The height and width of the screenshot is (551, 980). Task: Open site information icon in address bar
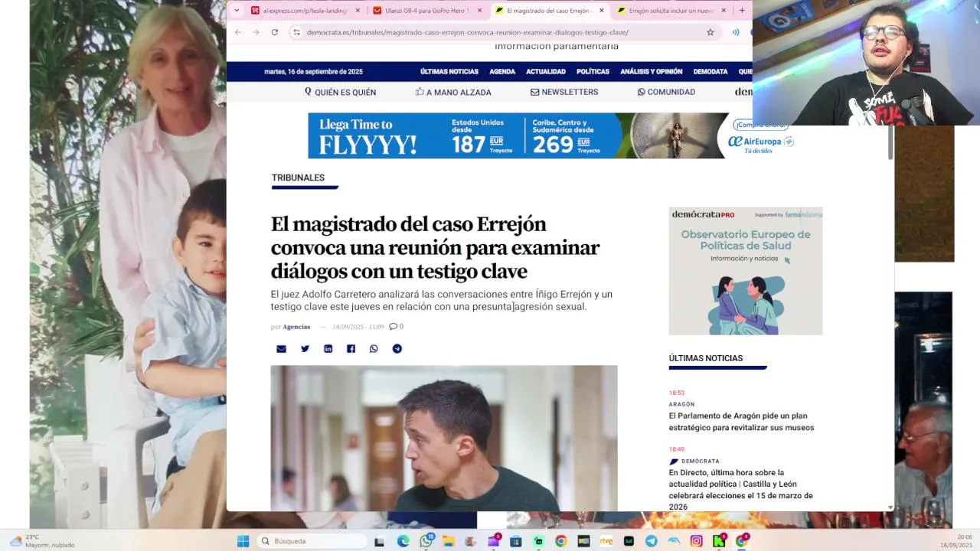pos(296,32)
